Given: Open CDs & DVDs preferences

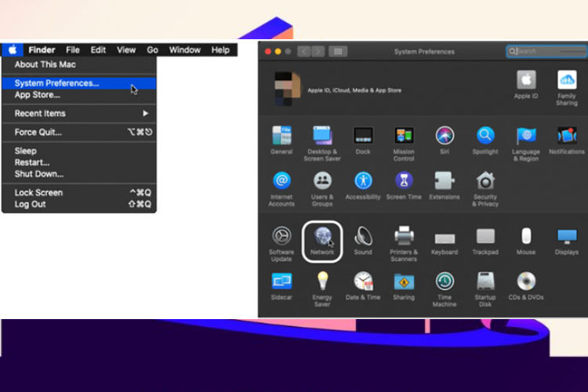Looking at the screenshot, I should click(x=526, y=286).
